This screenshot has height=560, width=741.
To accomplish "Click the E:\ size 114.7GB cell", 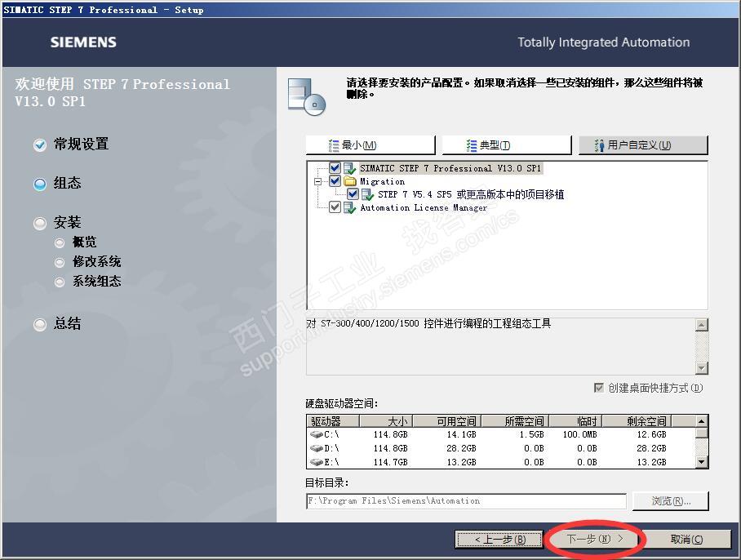I will click(x=390, y=462).
